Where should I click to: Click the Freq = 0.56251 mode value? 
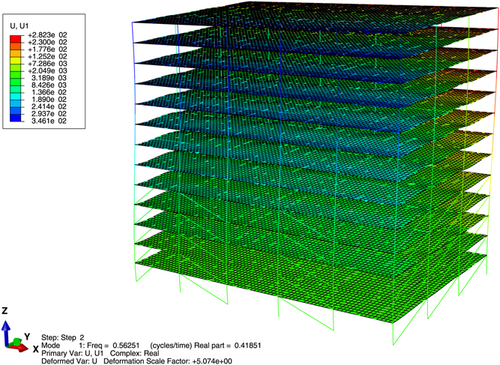[x=113, y=345]
